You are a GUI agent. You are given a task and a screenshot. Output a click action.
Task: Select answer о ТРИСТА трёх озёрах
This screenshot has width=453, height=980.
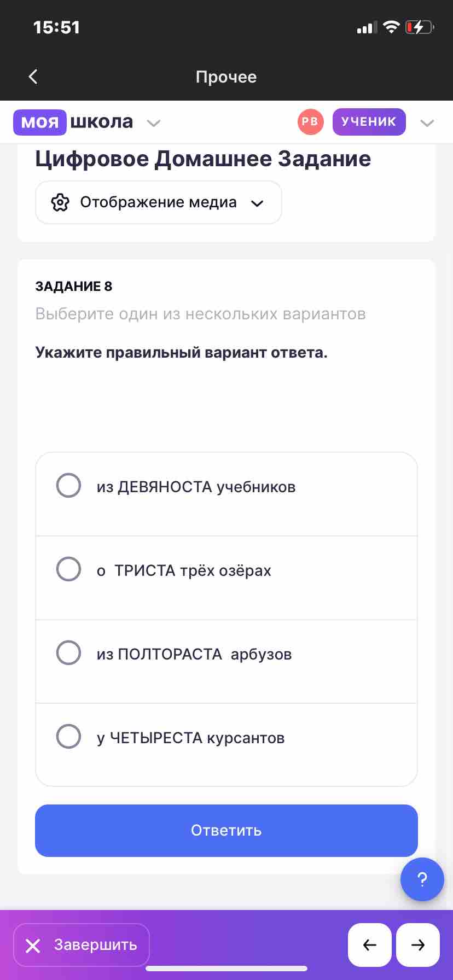click(x=226, y=577)
